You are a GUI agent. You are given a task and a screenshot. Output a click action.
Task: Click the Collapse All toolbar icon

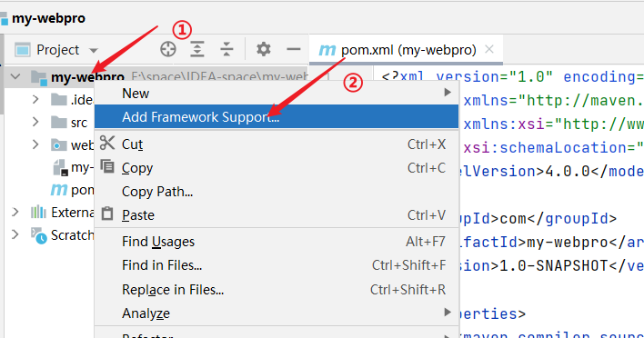[x=226, y=49]
